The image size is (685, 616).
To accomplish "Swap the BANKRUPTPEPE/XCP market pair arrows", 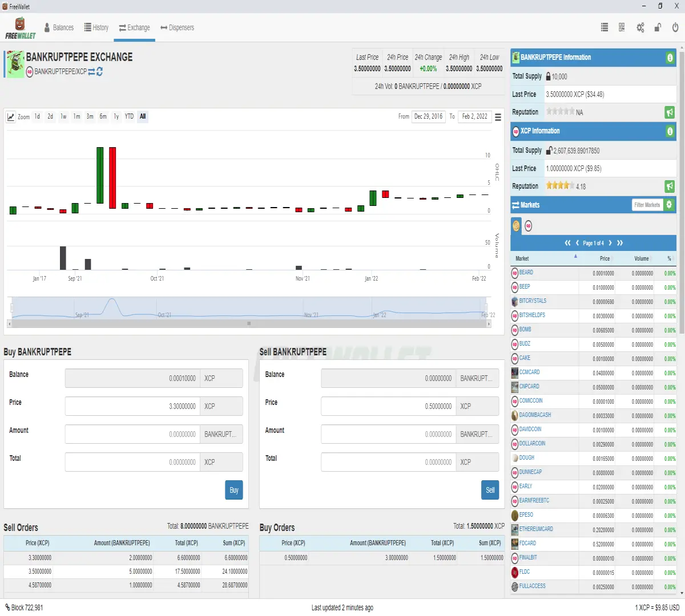I will click(91, 72).
